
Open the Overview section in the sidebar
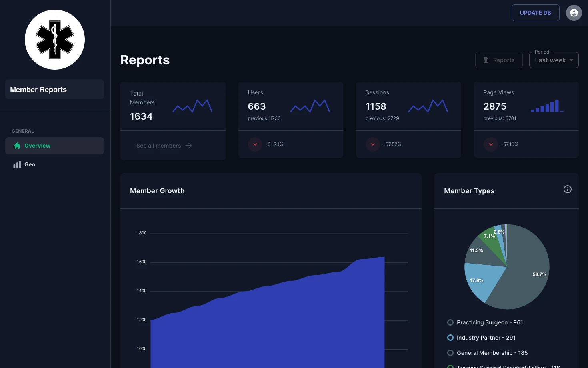coord(37,146)
